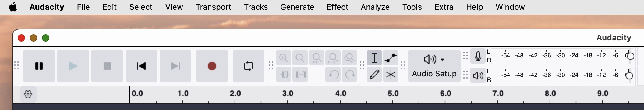Adjust the recording level slider knob
The width and height of the screenshot is (644, 110).
(x=630, y=56)
